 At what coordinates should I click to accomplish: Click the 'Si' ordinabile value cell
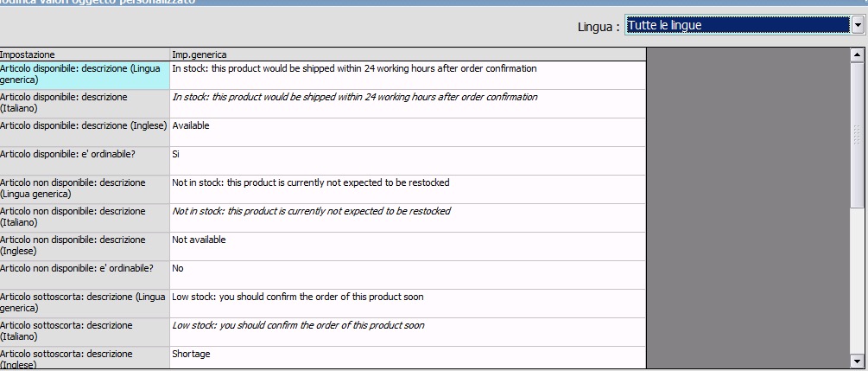(408, 160)
